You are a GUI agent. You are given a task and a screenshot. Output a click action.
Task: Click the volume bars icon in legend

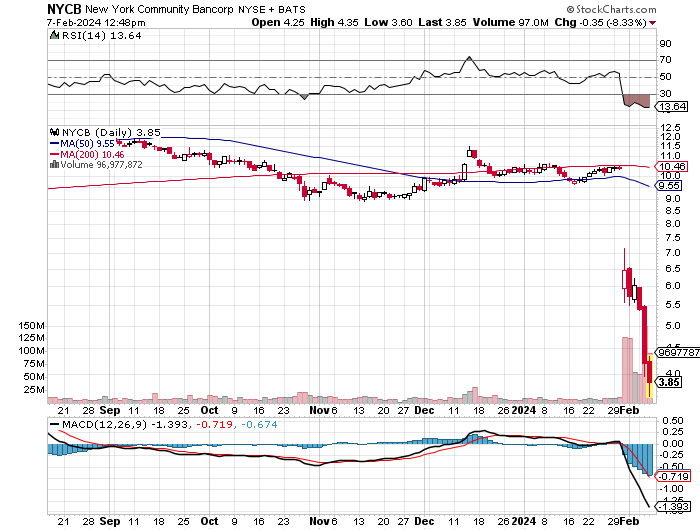click(54, 164)
